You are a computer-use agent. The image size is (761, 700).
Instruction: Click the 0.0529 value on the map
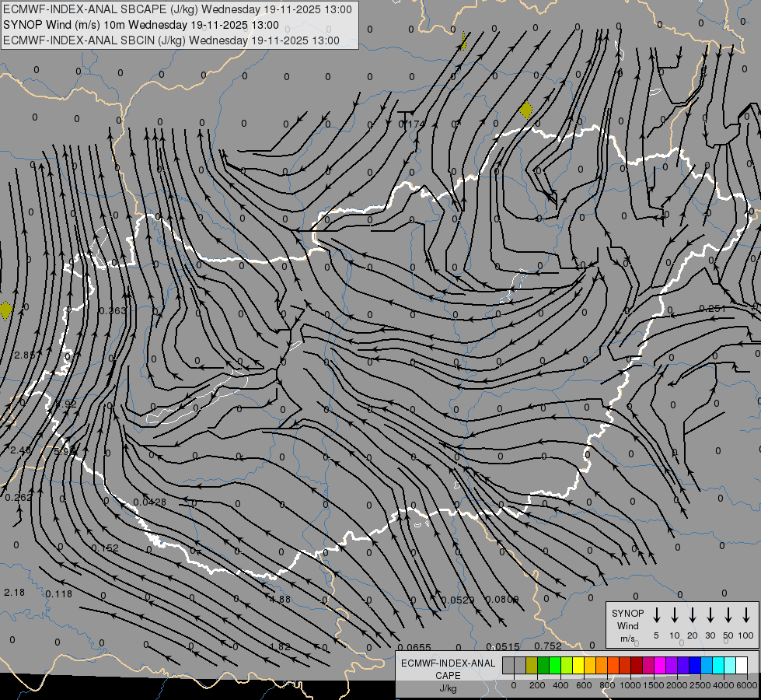457,600
